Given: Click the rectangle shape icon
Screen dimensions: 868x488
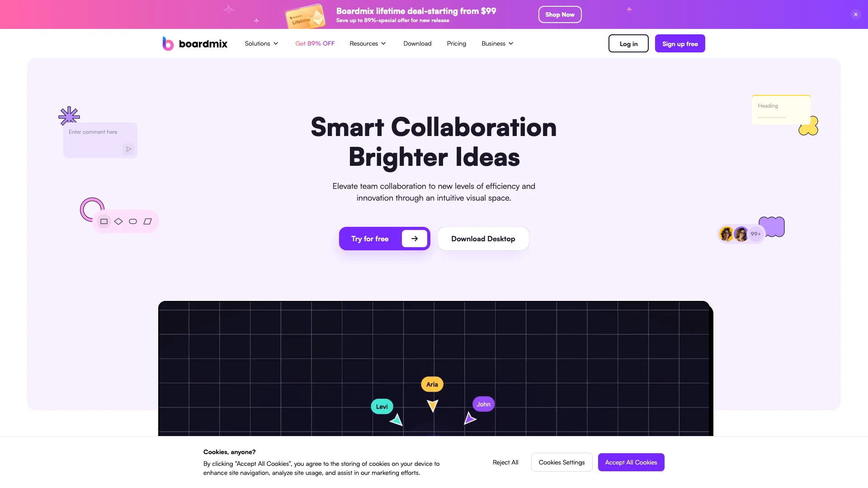Looking at the screenshot, I should (x=104, y=221).
